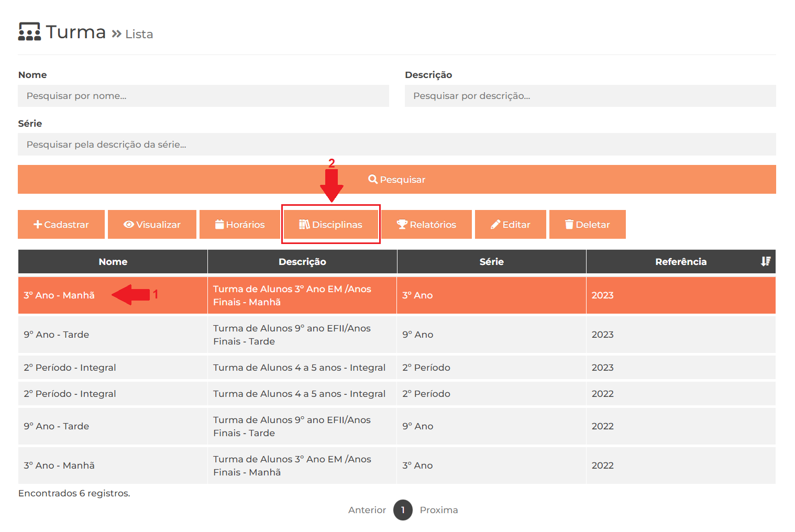
Task: Click the Editar button label
Action: (x=516, y=225)
